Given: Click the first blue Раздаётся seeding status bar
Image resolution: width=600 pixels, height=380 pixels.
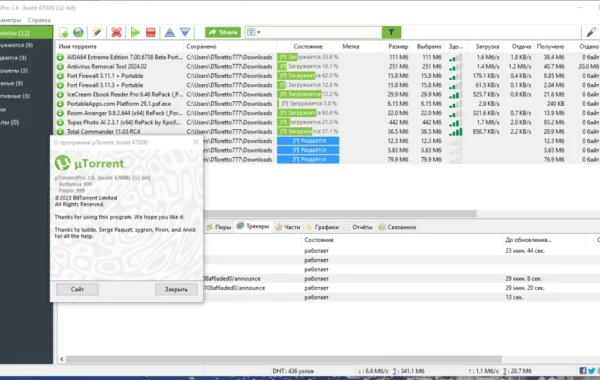Looking at the screenshot, I should coord(308,141).
